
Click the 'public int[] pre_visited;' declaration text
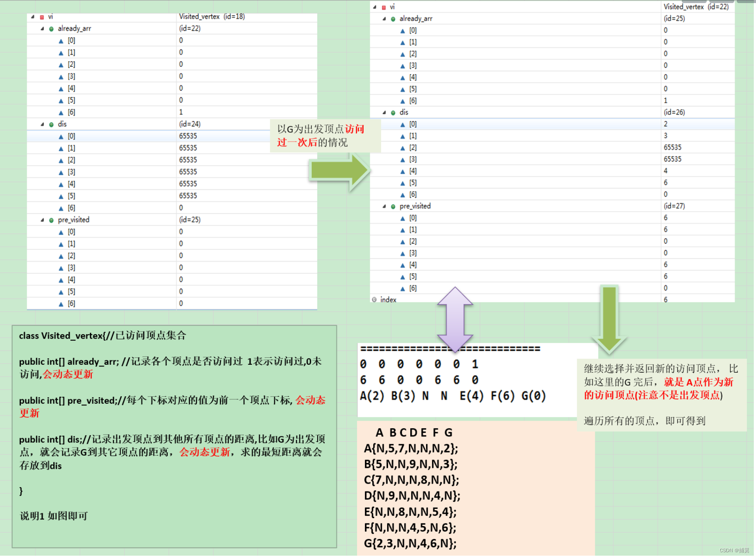pyautogui.click(x=69, y=401)
